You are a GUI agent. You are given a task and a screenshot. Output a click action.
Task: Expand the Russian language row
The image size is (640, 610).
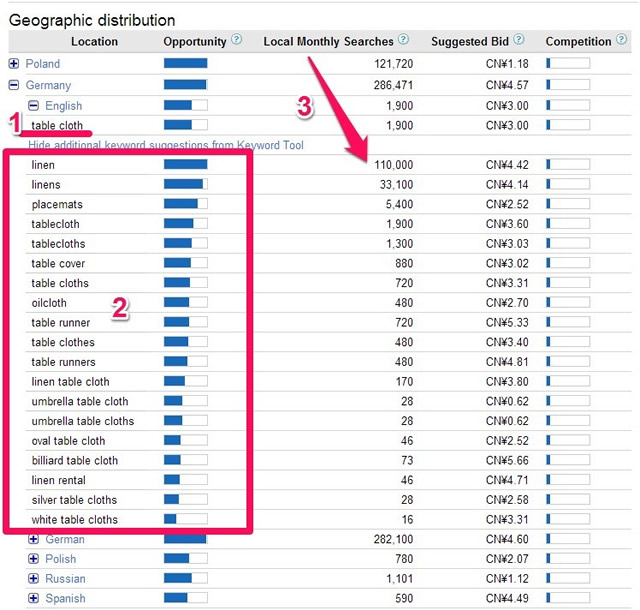pos(34,579)
